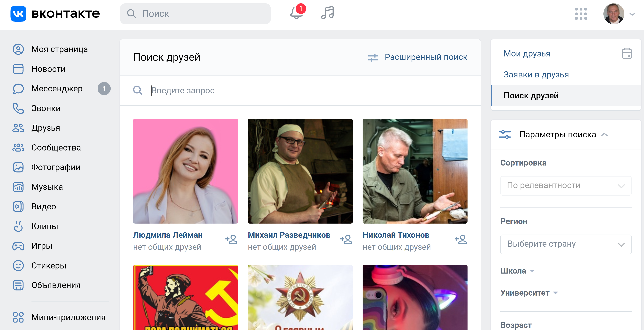644x330 pixels.
Task: Open the war order star profile picture
Action: pos(300,297)
